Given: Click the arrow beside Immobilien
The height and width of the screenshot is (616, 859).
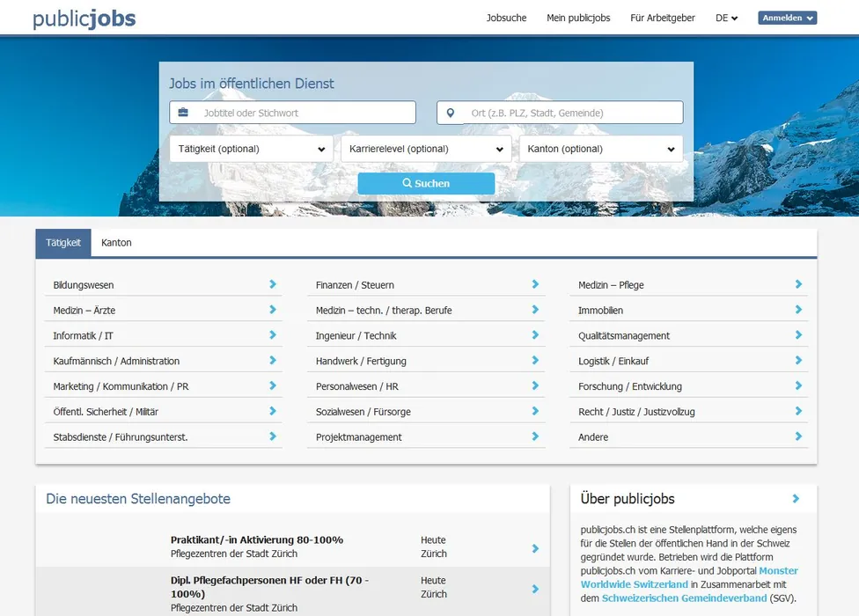Looking at the screenshot, I should point(798,310).
